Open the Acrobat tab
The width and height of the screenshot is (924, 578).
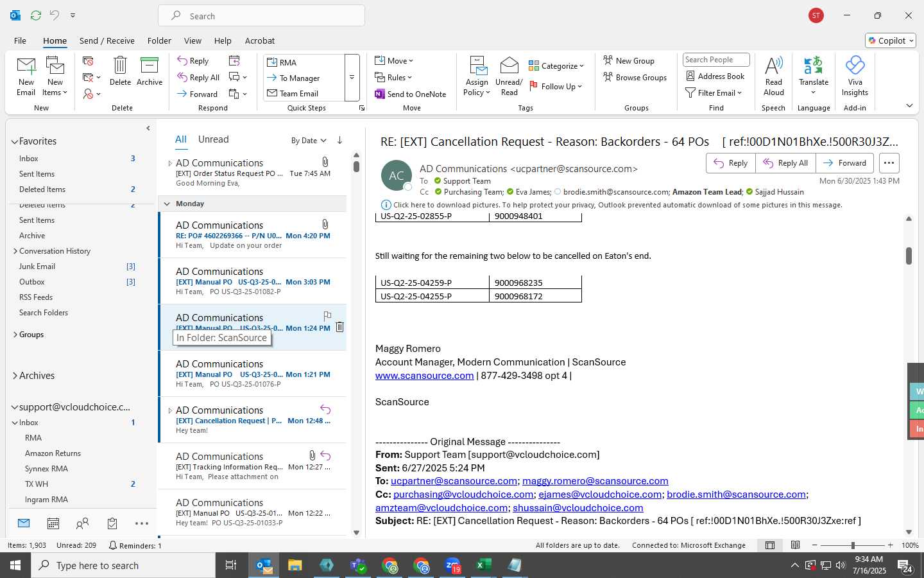coord(260,40)
